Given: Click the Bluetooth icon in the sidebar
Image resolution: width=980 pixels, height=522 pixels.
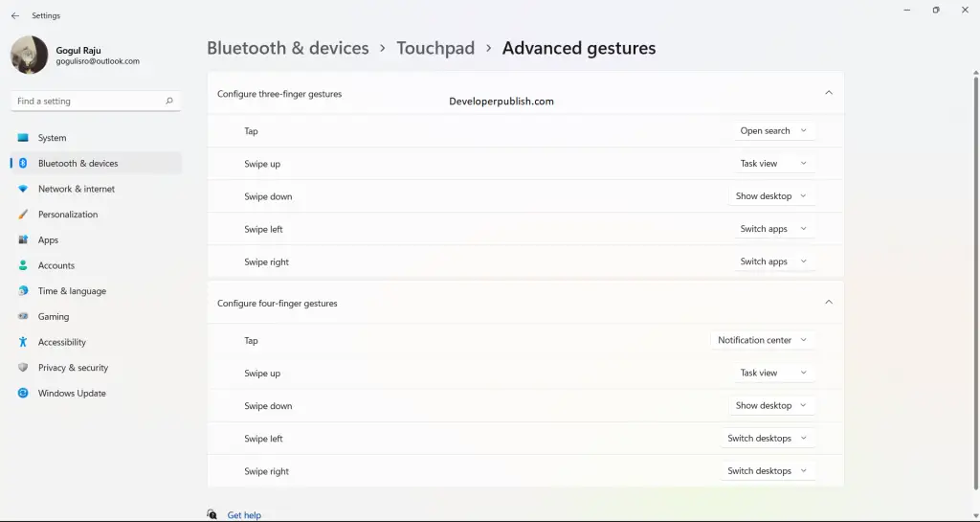Looking at the screenshot, I should click(x=23, y=163).
